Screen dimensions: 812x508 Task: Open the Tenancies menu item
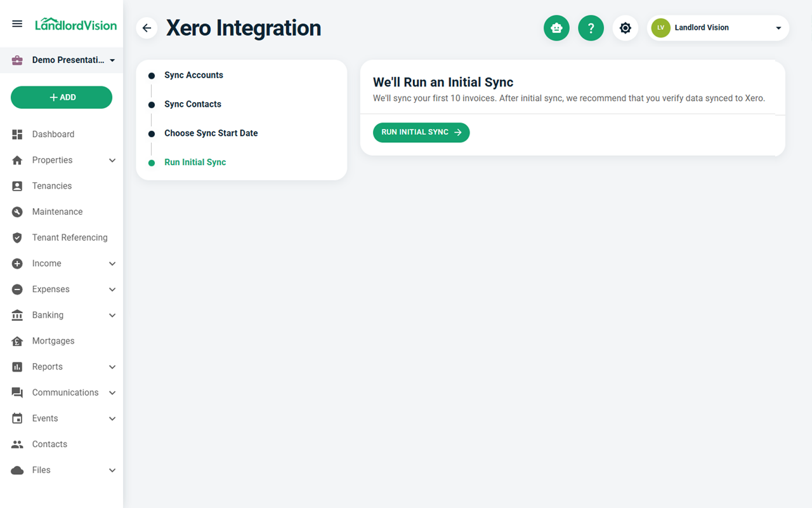[62, 186]
